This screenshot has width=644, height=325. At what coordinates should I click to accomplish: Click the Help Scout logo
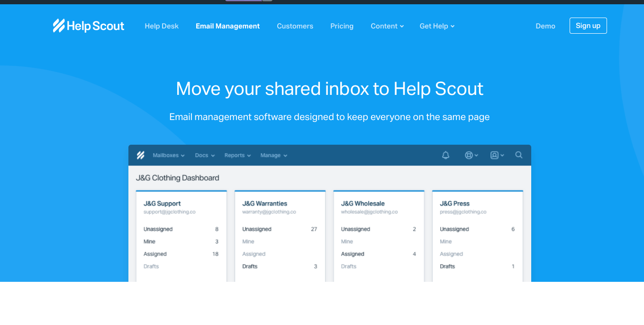click(89, 26)
